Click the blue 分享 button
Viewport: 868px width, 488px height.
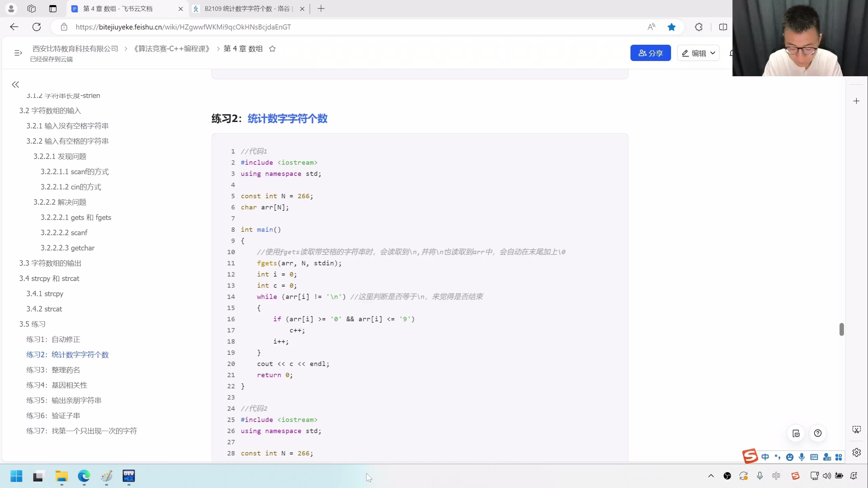(650, 53)
